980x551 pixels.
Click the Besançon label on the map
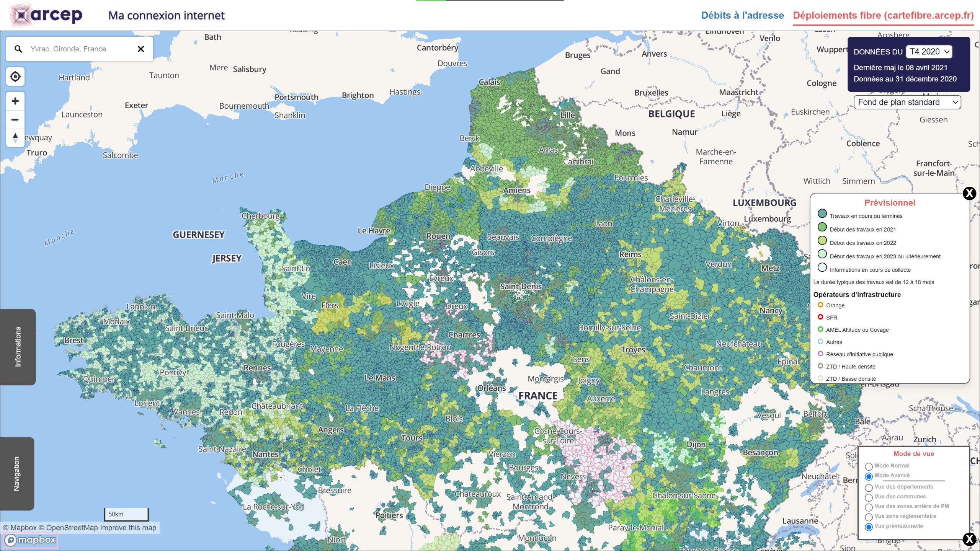[x=760, y=453]
